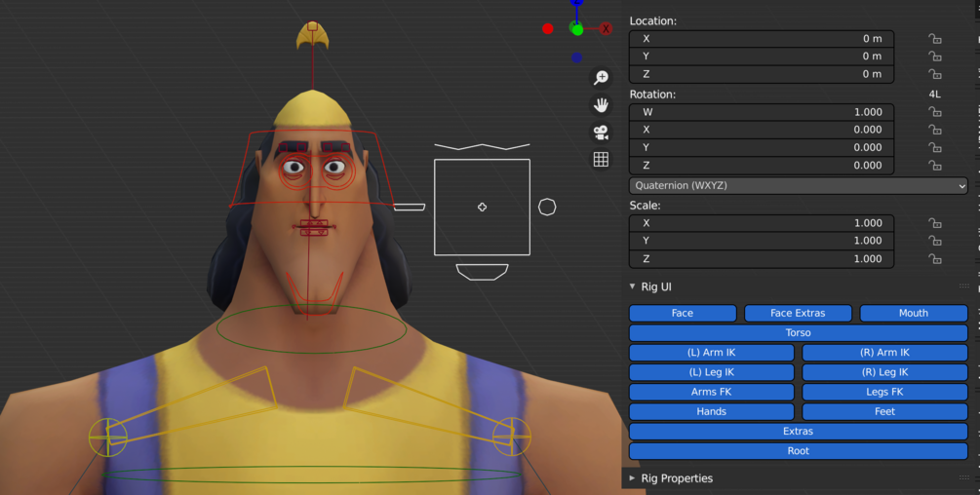
Task: Toggle the (R) Leg IK layer
Action: 885,372
